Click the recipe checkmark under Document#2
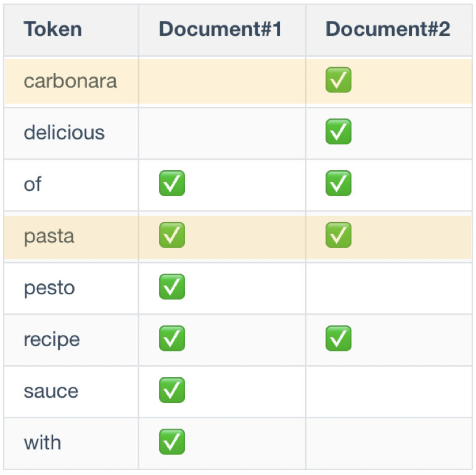Screen dimensions: 476x475 (338, 338)
